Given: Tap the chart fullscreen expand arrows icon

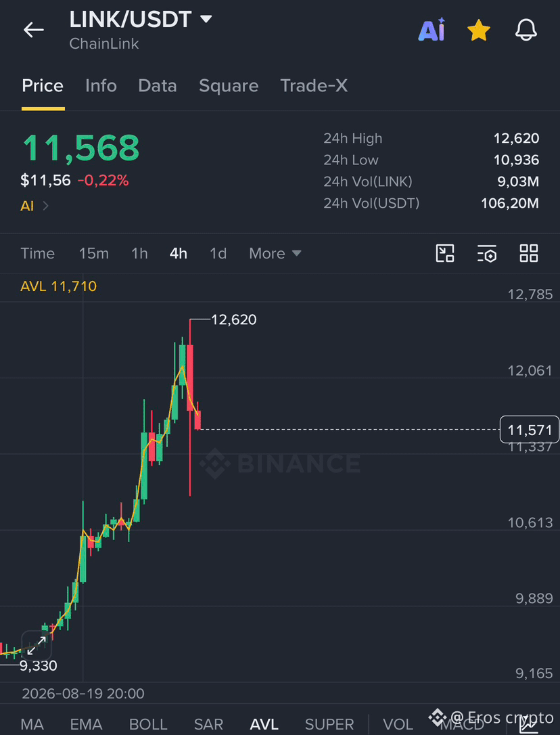Looking at the screenshot, I should click(36, 646).
